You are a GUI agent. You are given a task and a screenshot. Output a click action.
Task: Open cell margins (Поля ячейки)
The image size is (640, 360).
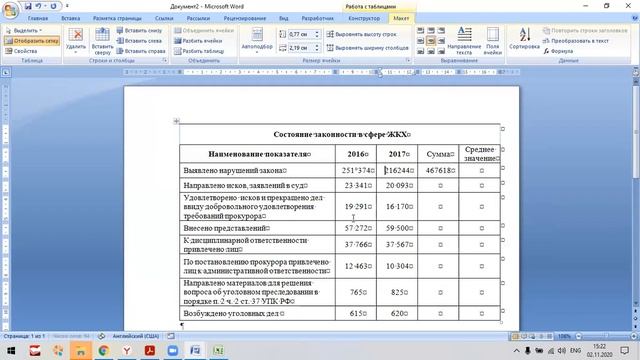click(493, 41)
